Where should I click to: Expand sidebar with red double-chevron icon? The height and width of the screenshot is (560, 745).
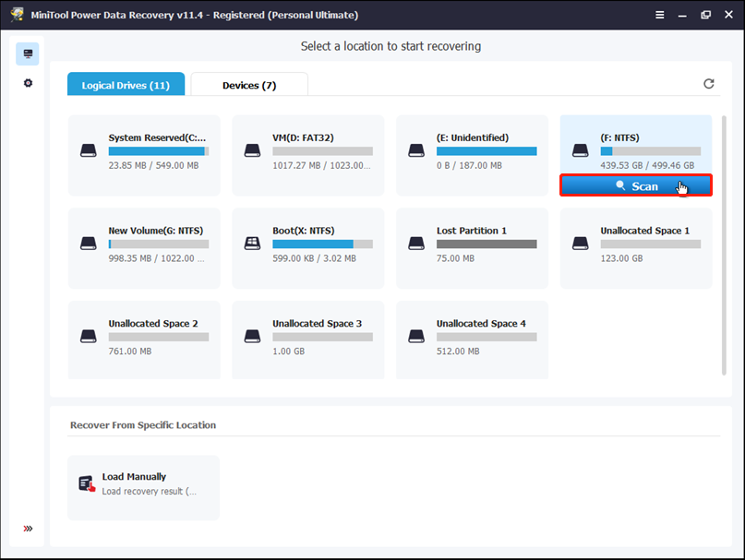point(28,529)
